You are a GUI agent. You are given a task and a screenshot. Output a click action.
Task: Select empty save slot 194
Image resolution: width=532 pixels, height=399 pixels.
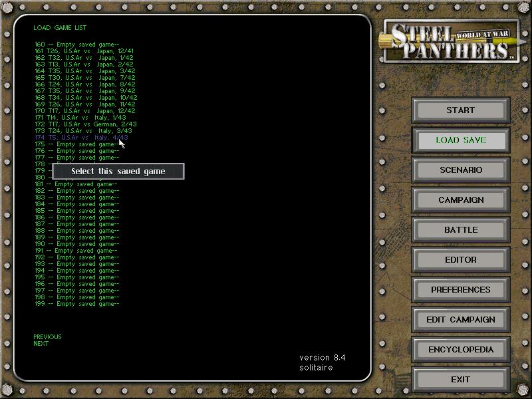click(x=77, y=271)
